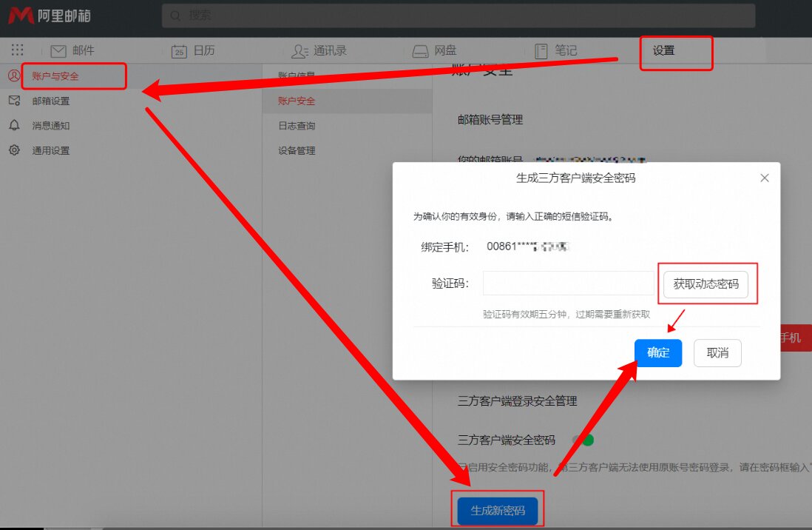Click the search magnifier icon
Screen dimensions: 812x530
175,16
